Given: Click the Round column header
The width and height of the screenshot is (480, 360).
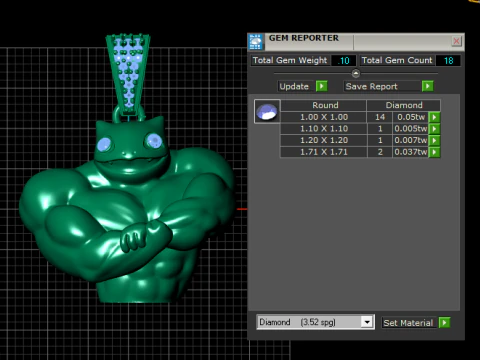Looking at the screenshot, I should (x=325, y=105).
